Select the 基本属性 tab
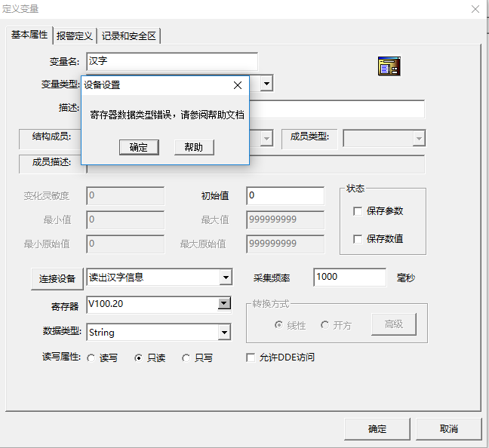Image resolution: width=489 pixels, height=448 pixels. [x=29, y=35]
